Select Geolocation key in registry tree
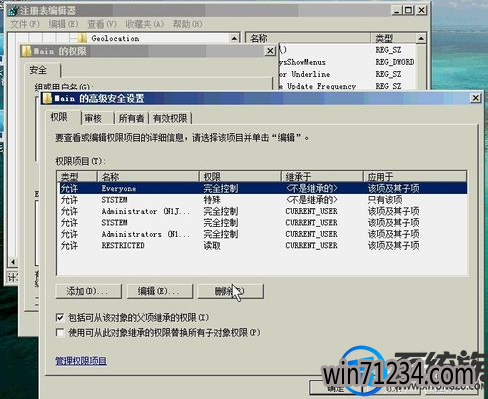The image size is (488, 399). (x=115, y=39)
